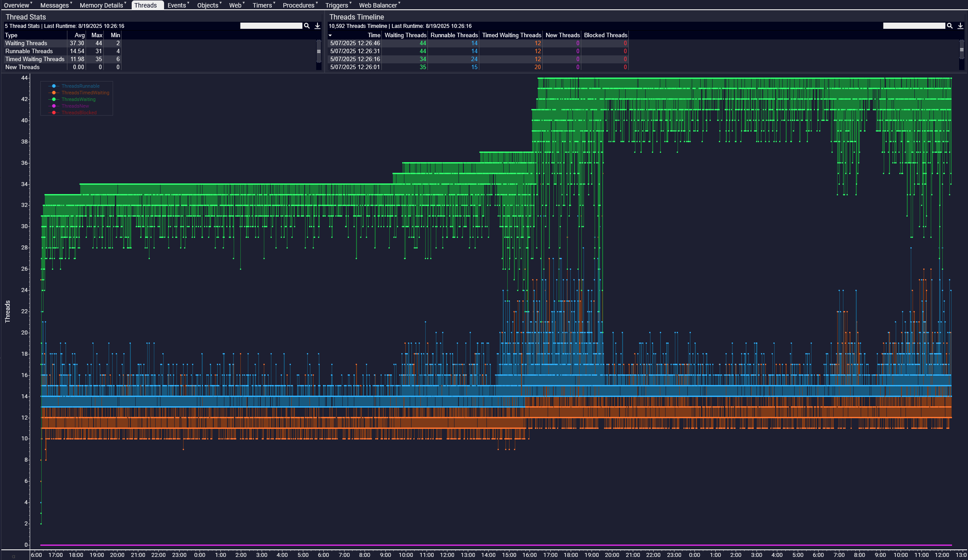
Task: Open the Memory Details tab dropdown arrow
Action: pos(125,3)
